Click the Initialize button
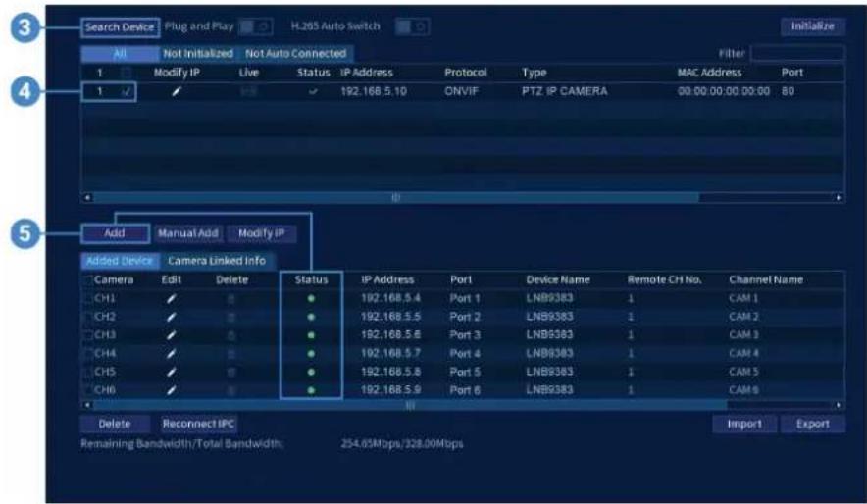 pyautogui.click(x=812, y=25)
